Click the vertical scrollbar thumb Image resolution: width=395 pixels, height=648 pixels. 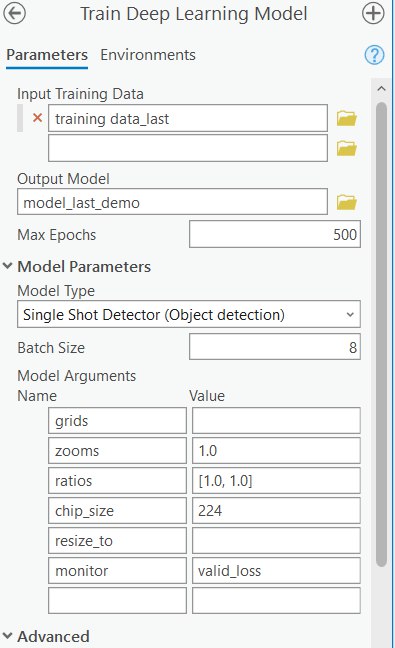pos(381,335)
